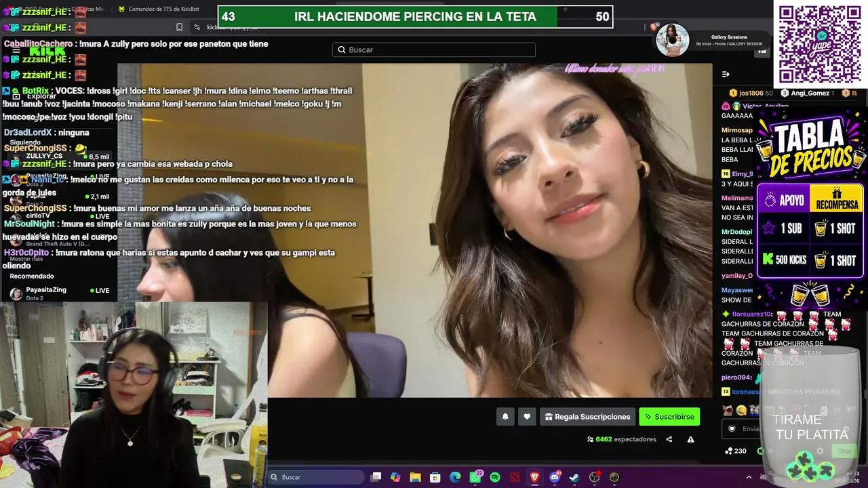This screenshot has height=488, width=868.
Task: Show hidden system tray icons chevron
Action: [749, 477]
